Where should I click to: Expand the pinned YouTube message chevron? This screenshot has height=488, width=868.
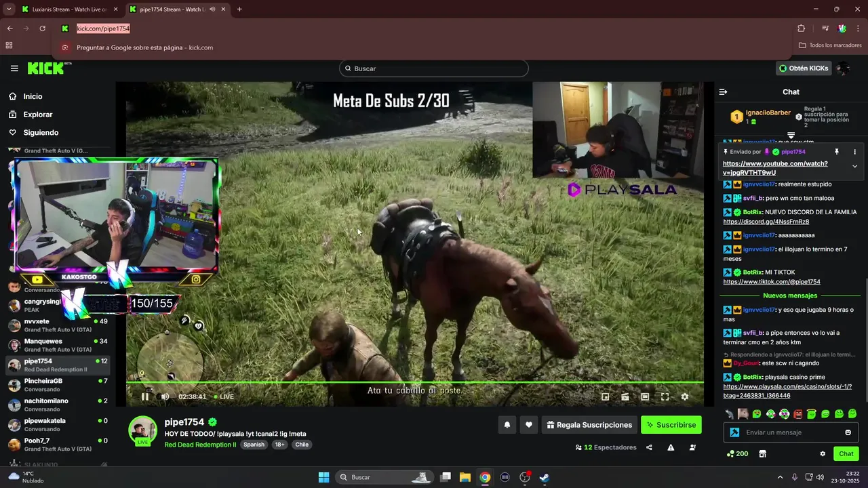(x=854, y=166)
